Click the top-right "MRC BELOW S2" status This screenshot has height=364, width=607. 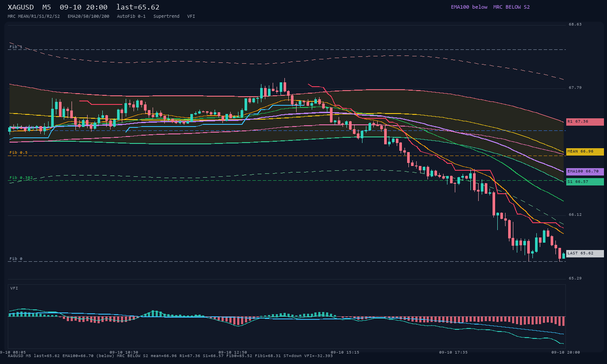[x=512, y=7]
